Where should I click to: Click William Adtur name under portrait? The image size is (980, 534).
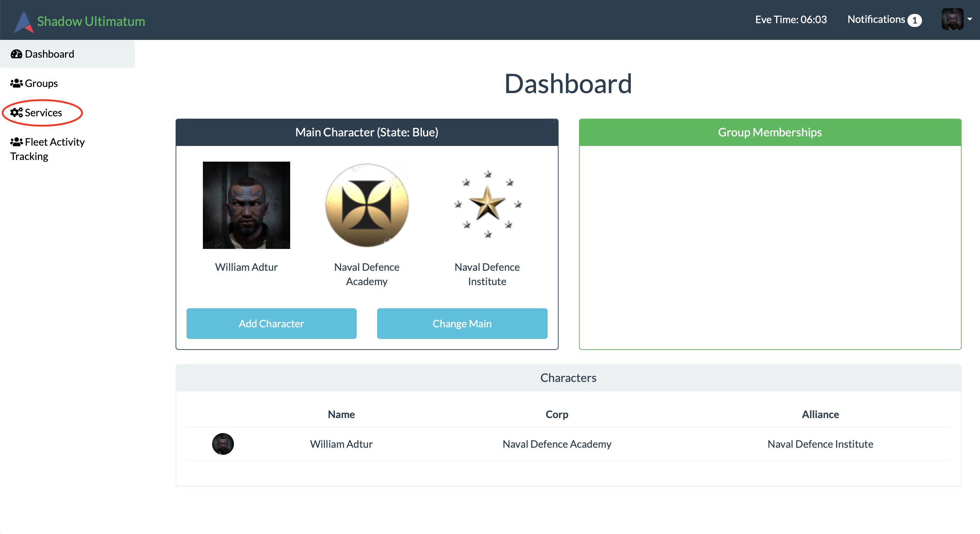tap(246, 267)
